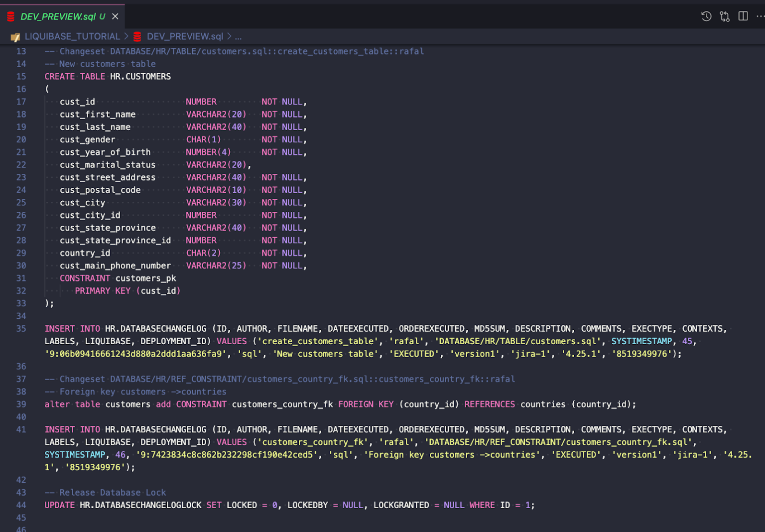The image size is (765, 532).
Task: Expand the chevron after LIQUIBASE_TUTORIAL breadcrumb
Action: [125, 36]
